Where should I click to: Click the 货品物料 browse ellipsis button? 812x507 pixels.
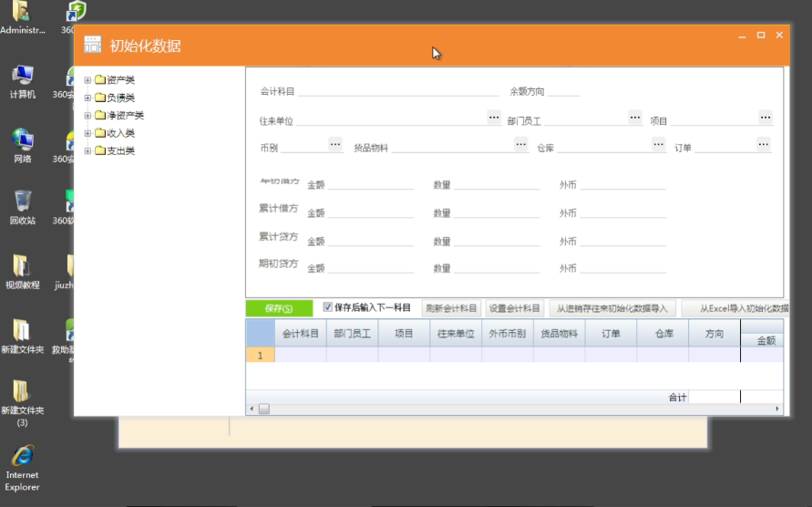pyautogui.click(x=520, y=144)
